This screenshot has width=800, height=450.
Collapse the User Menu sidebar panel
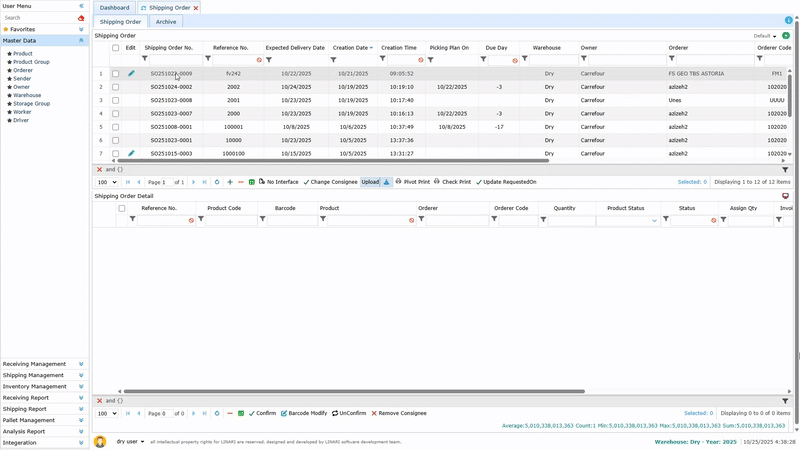point(81,6)
